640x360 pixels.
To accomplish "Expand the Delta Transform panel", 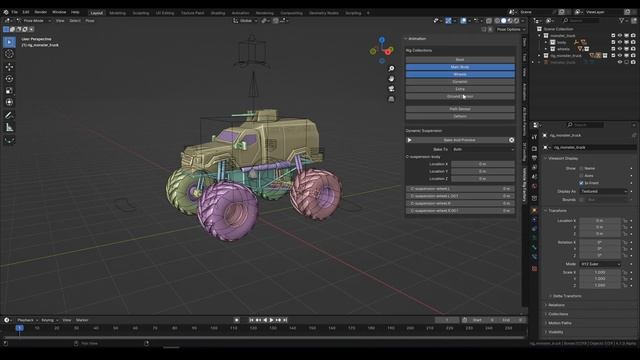I will coord(550,296).
